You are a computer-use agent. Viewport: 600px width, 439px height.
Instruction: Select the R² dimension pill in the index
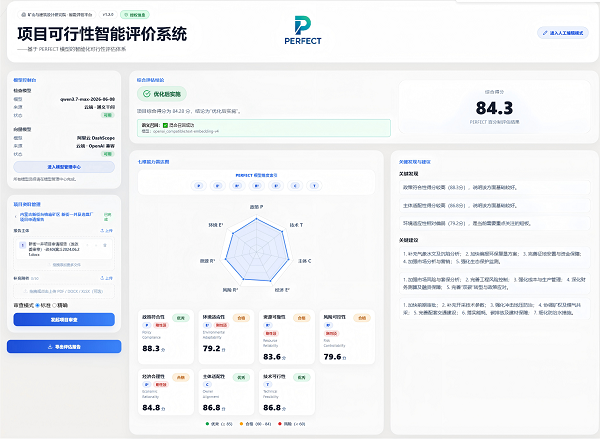click(256, 186)
